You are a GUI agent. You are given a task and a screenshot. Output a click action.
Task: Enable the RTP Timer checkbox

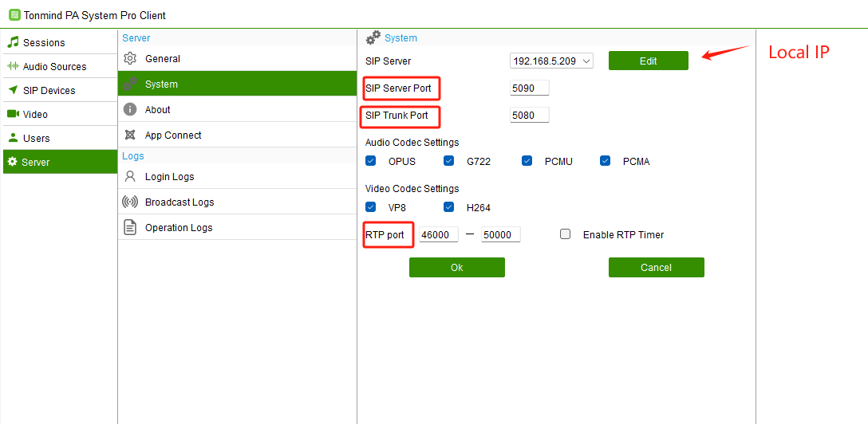point(566,234)
